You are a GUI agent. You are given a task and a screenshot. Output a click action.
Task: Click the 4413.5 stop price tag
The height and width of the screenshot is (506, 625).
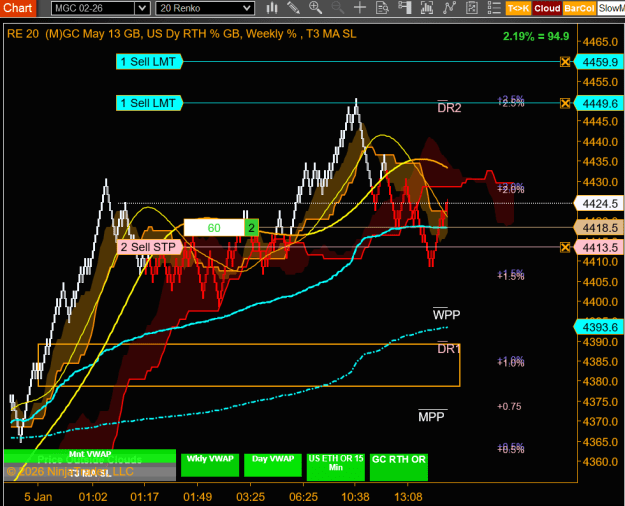point(599,248)
